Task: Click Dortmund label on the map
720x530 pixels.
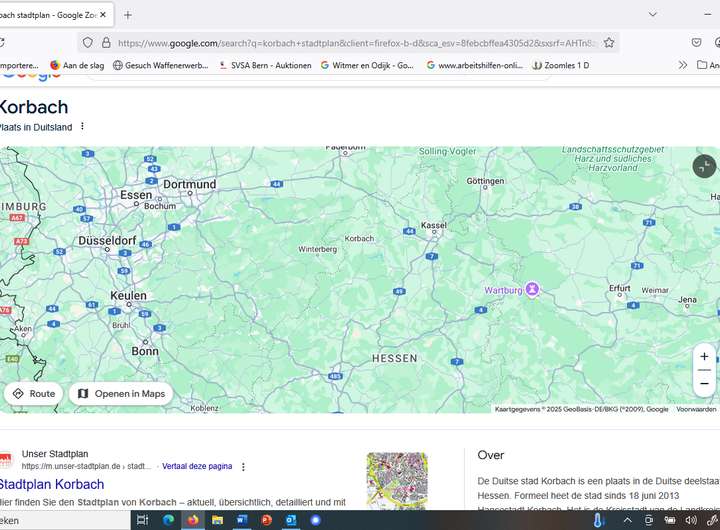Action: point(190,184)
